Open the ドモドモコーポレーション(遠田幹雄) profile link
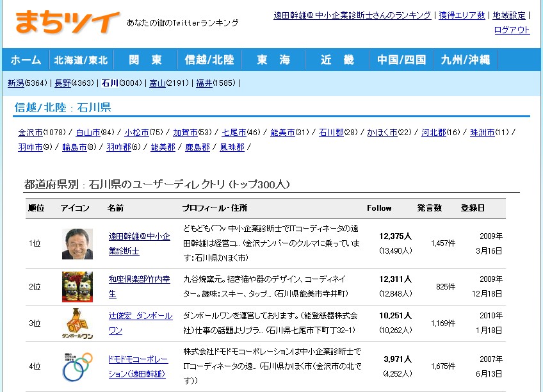Screen dimensions: 543x392 click(x=138, y=366)
